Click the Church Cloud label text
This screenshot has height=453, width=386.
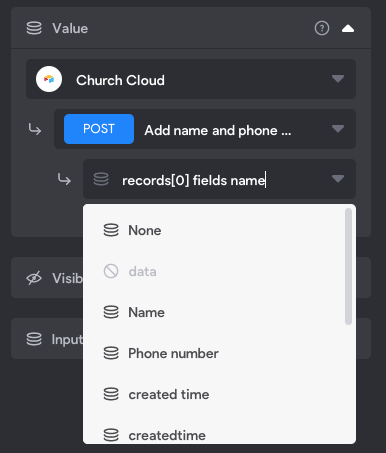(x=120, y=80)
